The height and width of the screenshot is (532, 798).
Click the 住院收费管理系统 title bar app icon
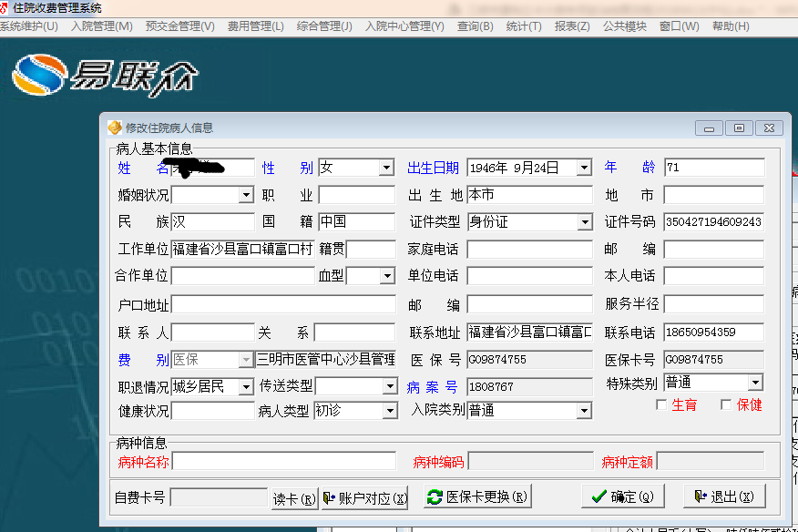tap(4, 7)
